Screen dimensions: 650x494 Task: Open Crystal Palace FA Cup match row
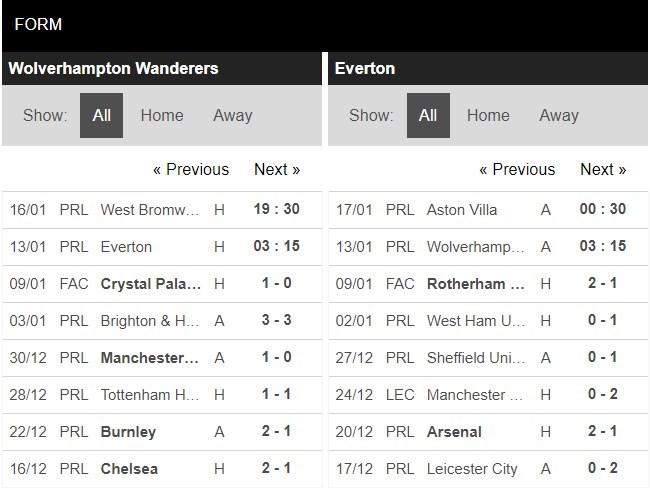(162, 284)
